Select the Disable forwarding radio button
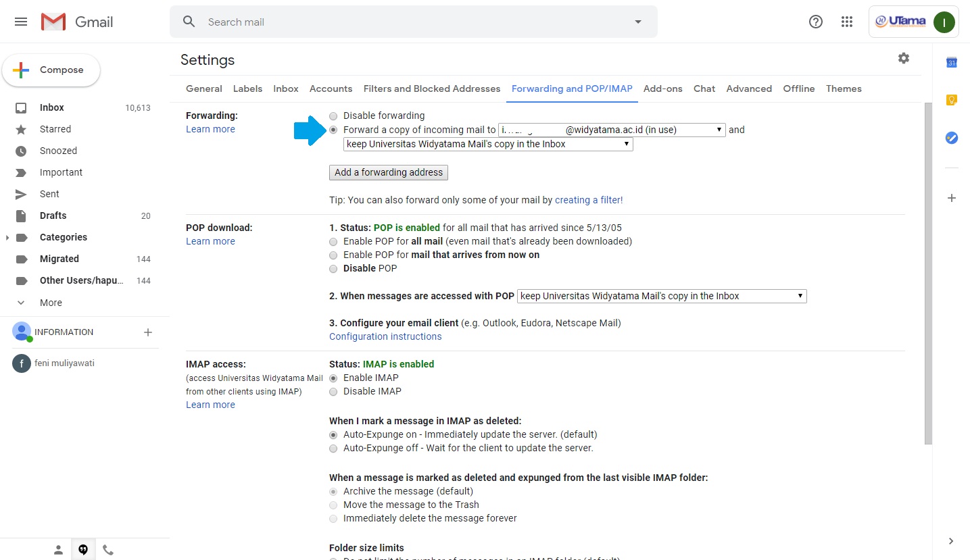The width and height of the screenshot is (970, 560). pyautogui.click(x=333, y=116)
